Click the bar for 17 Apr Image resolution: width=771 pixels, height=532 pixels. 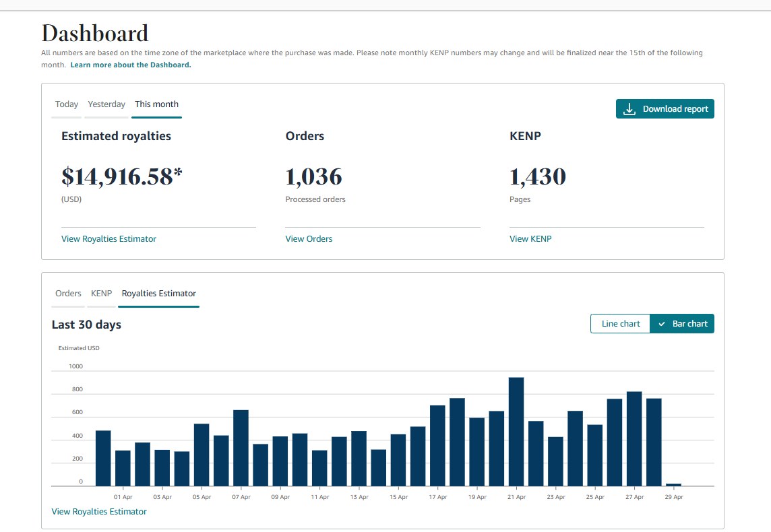[x=437, y=446]
